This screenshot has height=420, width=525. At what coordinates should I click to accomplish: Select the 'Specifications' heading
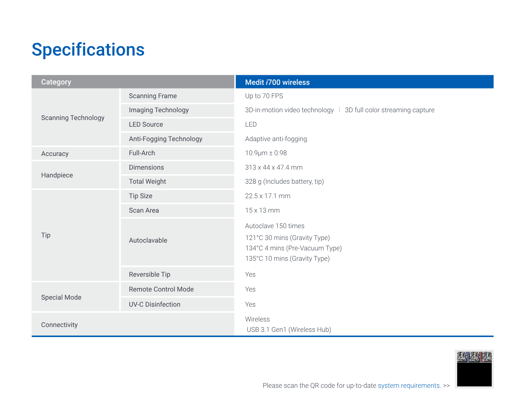pos(88,50)
